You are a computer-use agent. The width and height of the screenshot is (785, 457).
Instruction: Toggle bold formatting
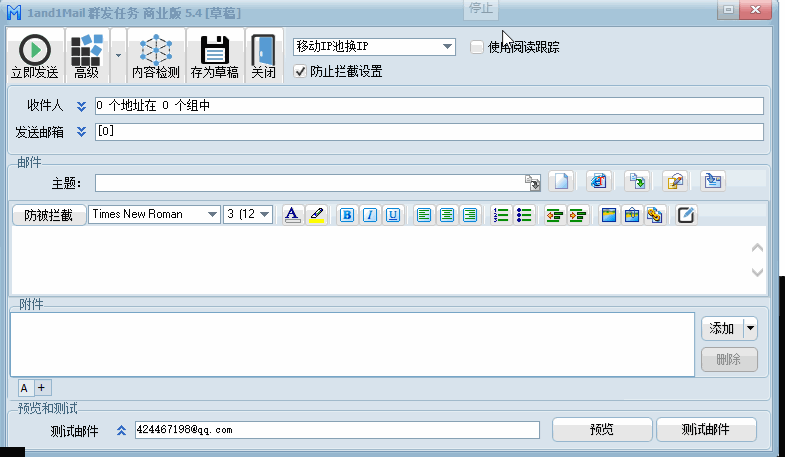(x=346, y=215)
